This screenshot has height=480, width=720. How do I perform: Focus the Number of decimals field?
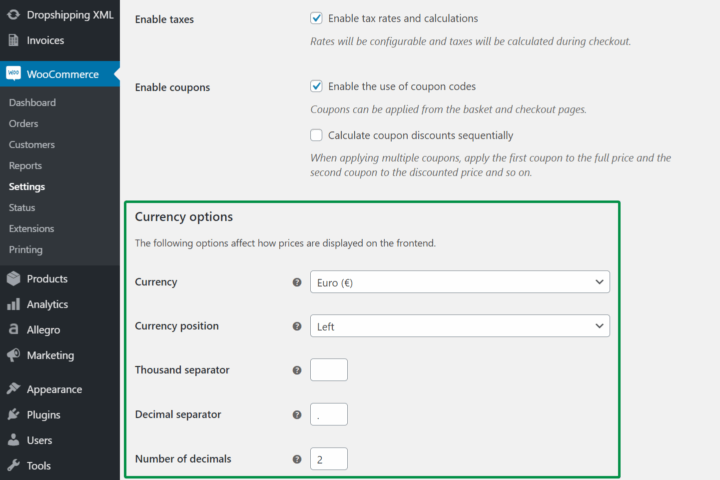click(x=329, y=459)
